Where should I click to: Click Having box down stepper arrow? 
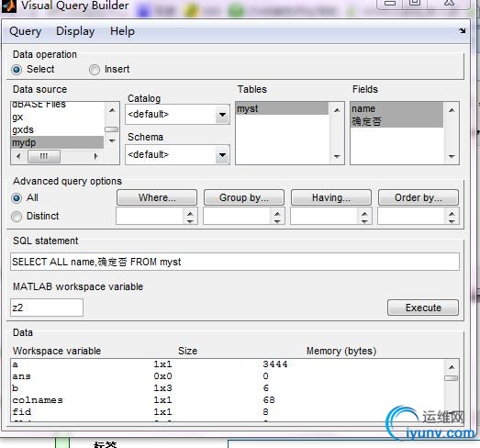364,221
